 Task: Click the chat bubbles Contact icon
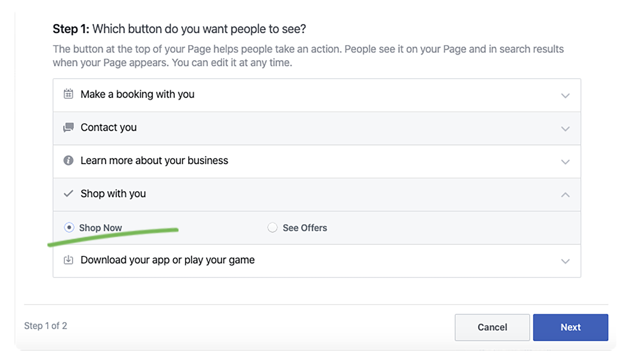(68, 127)
